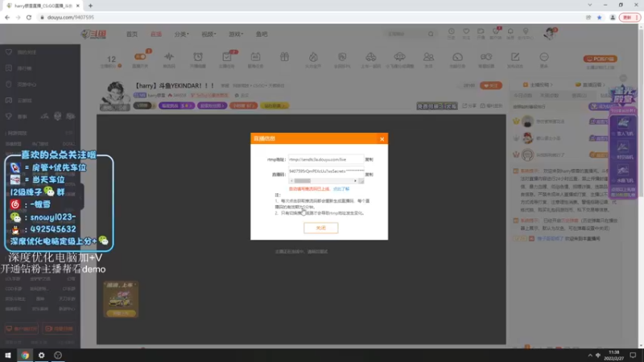Viewport: 644px width, 362px height.
Task: Click the car thumbnail below the player
Action: (121, 299)
